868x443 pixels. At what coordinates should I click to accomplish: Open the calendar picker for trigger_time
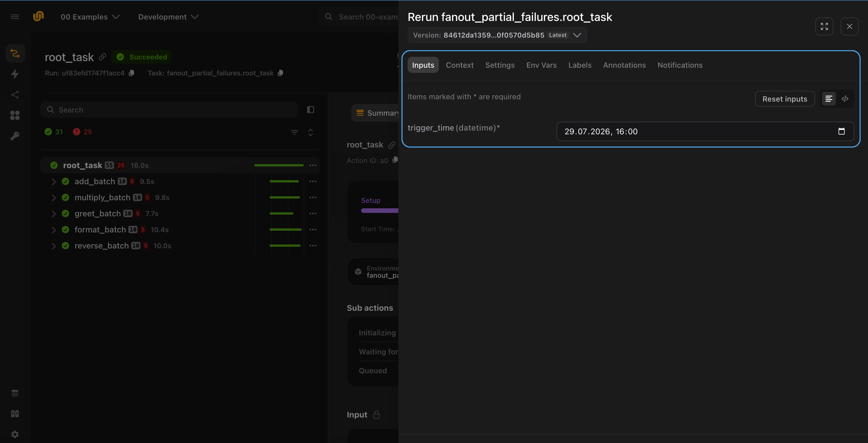pos(841,131)
